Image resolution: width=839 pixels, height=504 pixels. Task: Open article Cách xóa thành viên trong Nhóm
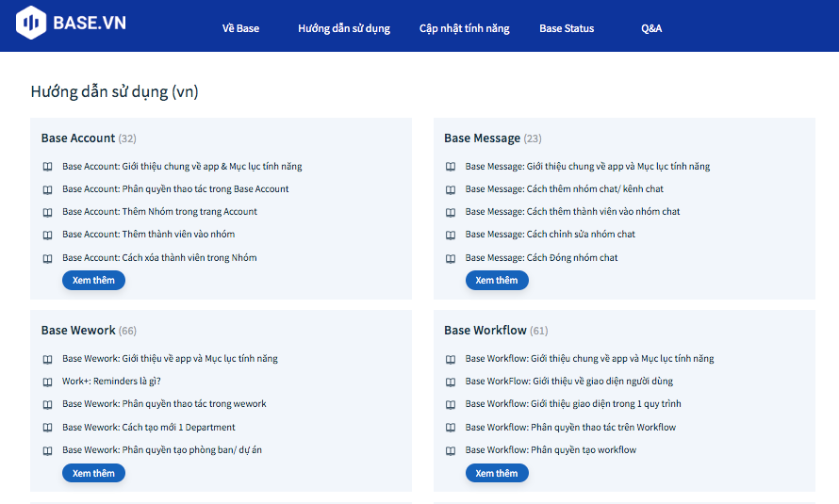159,257
